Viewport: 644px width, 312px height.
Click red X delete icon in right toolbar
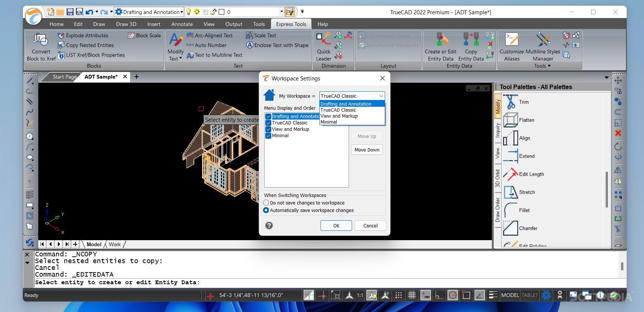[x=618, y=133]
